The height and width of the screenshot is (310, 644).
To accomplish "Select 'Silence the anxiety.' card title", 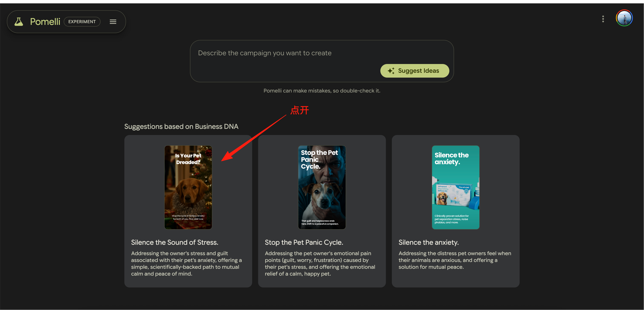I will pyautogui.click(x=428, y=242).
